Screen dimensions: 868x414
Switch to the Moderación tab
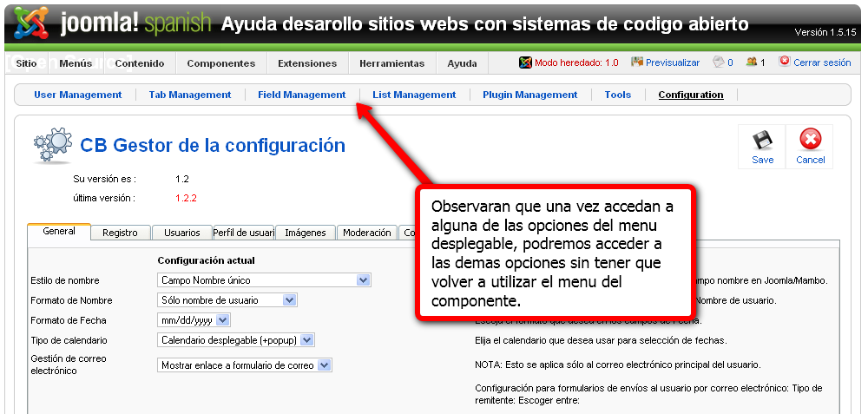coord(367,233)
